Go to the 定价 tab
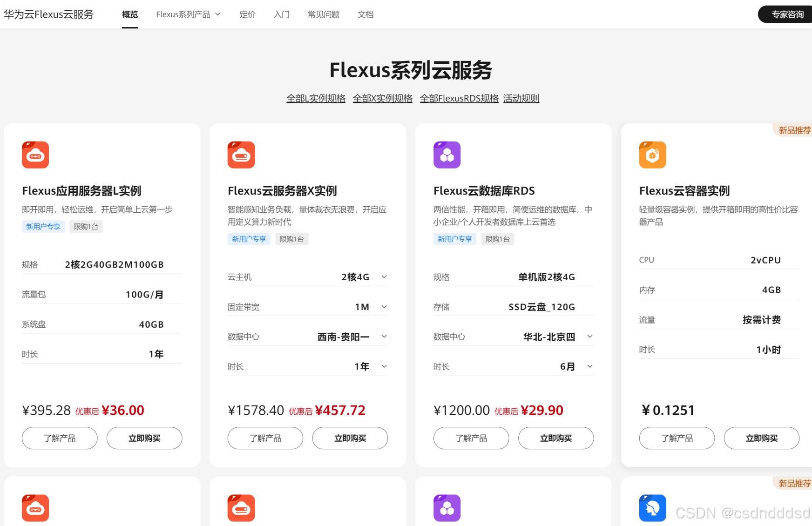The width and height of the screenshot is (812, 526). click(247, 14)
